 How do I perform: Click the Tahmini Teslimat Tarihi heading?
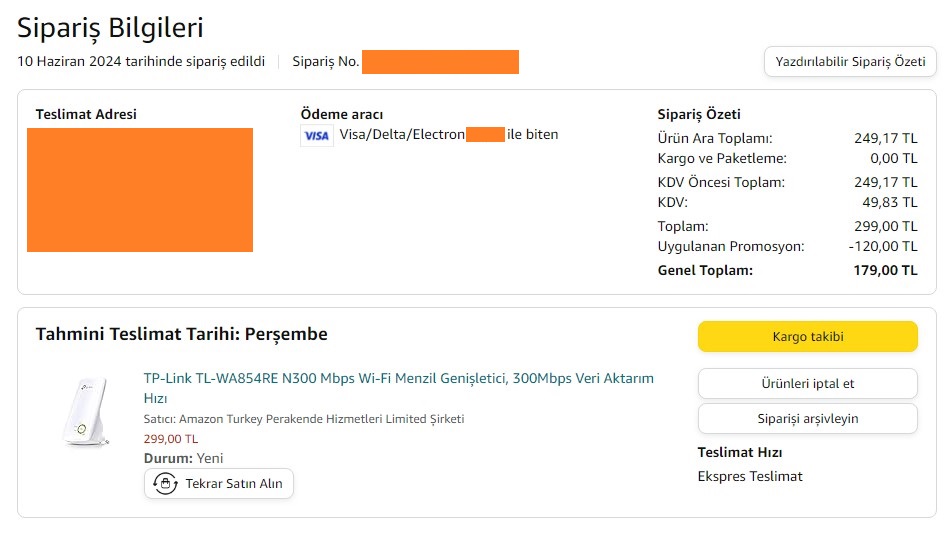point(182,334)
